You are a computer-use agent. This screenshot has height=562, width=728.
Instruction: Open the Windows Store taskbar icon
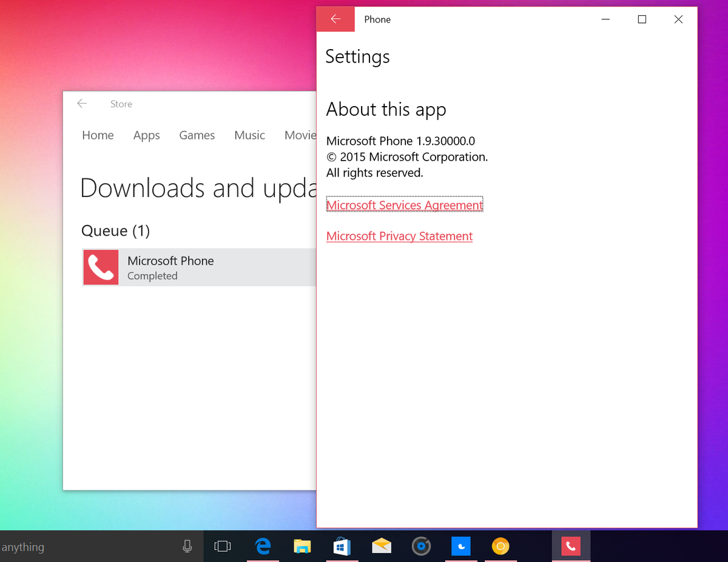(x=342, y=546)
